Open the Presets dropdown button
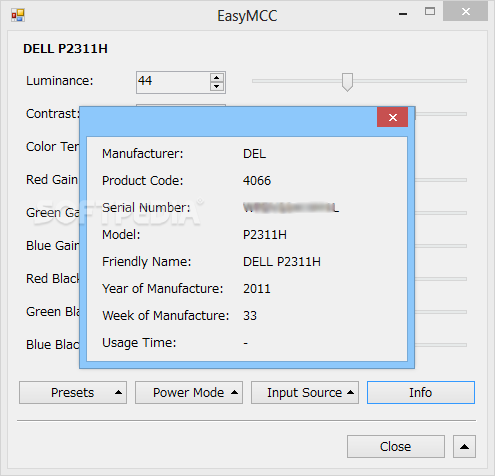The width and height of the screenshot is (495, 476). pos(73,393)
